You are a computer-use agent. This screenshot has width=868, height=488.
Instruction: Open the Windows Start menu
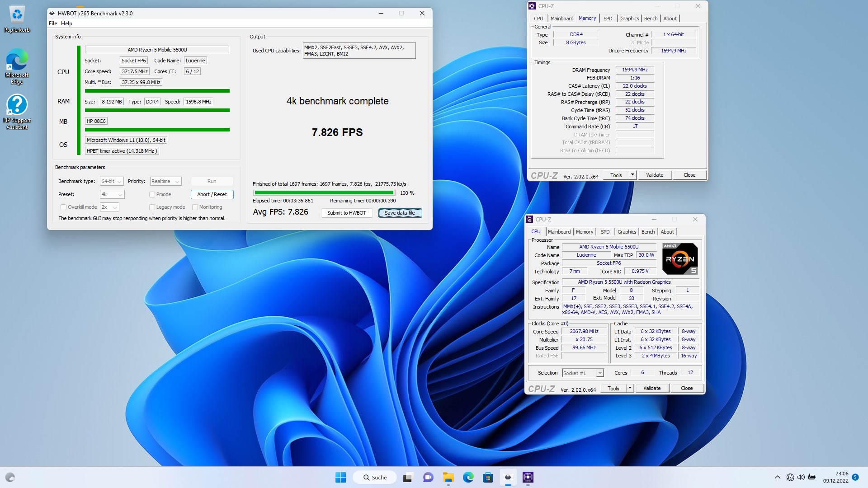coord(340,477)
